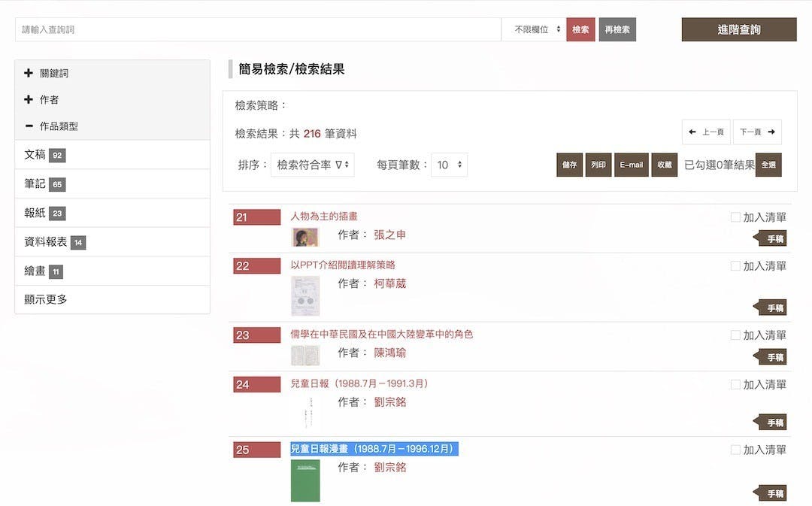Expand the 作者 section plus icon

29,100
